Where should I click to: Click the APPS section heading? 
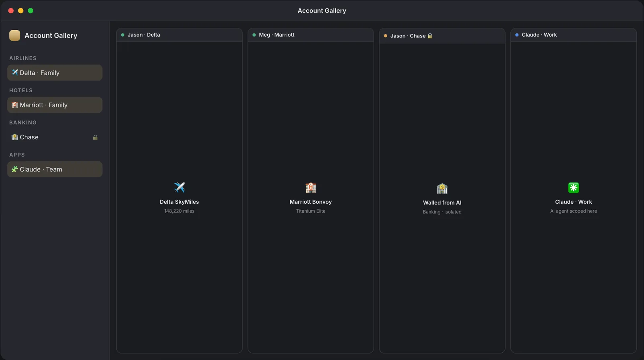pos(17,155)
